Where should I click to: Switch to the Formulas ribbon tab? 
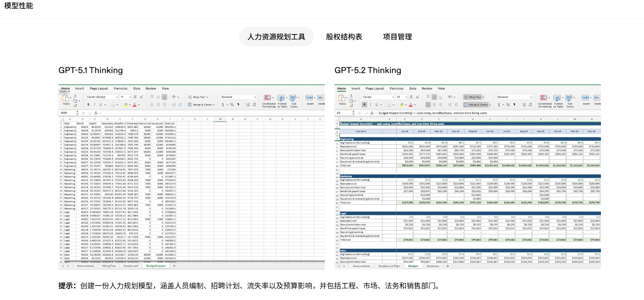[397, 88]
